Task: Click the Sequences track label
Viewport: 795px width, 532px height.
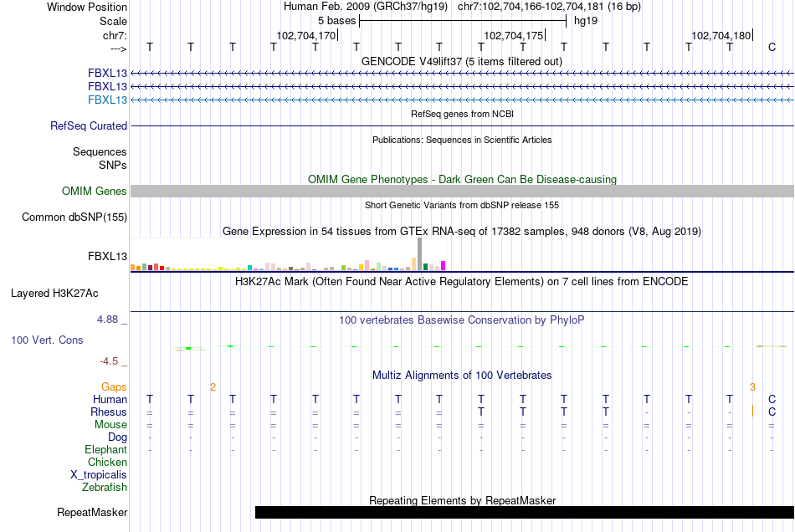Action: (x=100, y=152)
